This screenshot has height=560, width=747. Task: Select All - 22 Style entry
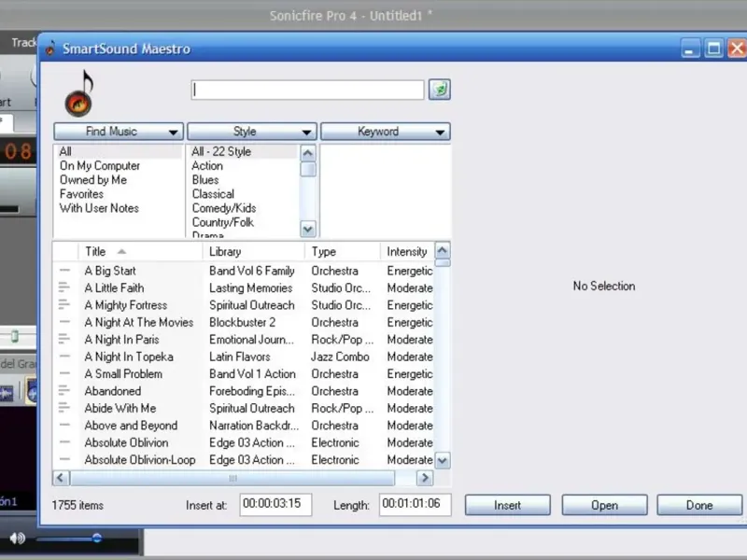243,151
